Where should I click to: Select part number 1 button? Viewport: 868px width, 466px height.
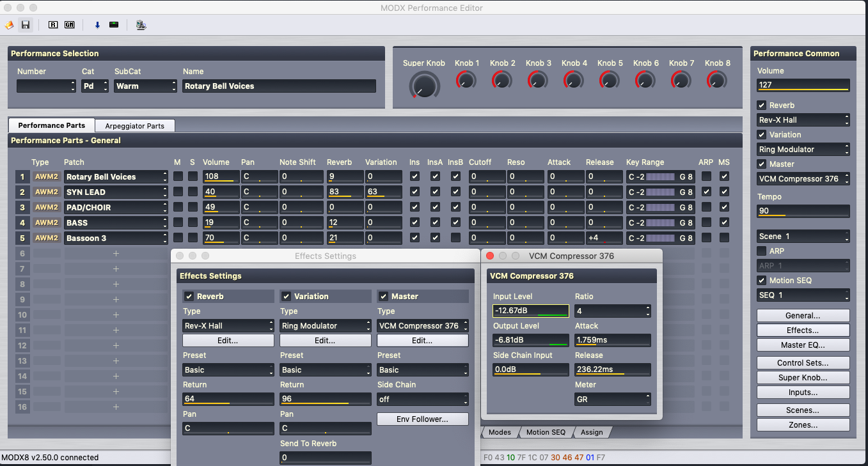coord(22,176)
